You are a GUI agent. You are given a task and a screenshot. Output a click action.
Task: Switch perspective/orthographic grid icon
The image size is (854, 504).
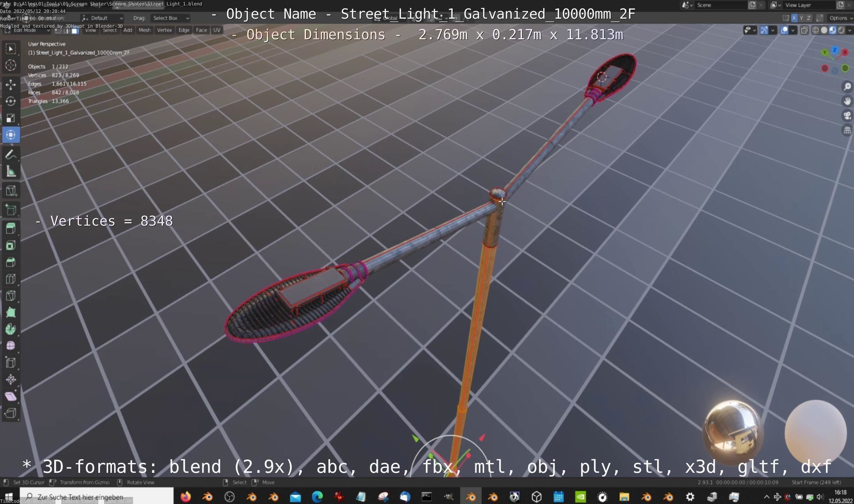coord(847,130)
